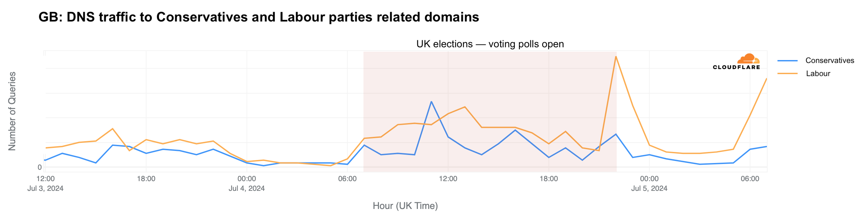Click the Labour line's final rightmost point
This screenshot has height=216, width=868.
(767, 79)
